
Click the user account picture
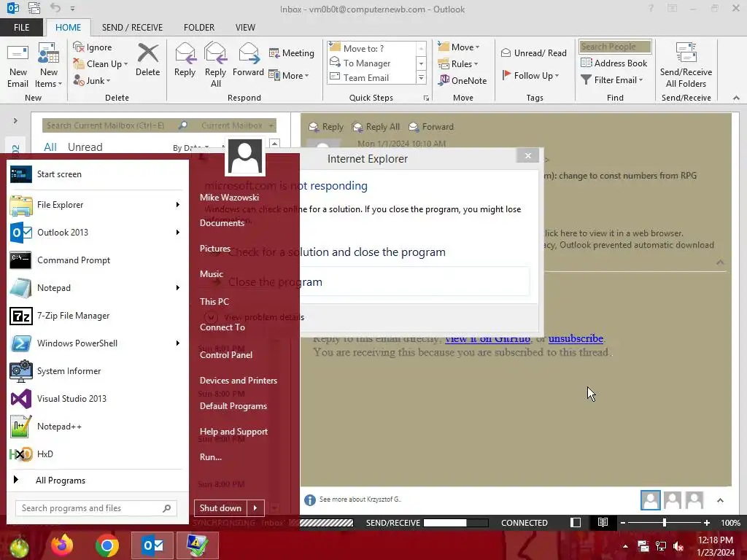point(245,157)
